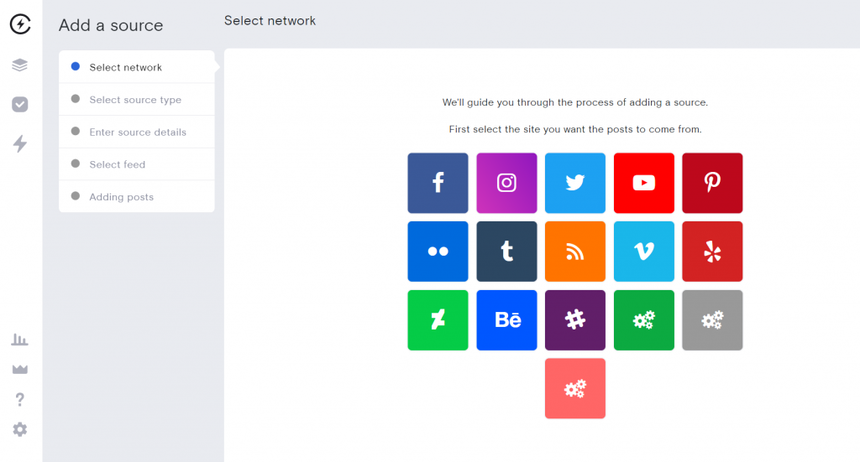Screen dimensions: 860x462
Task: Choose the Pinterest network tile
Action: click(712, 183)
